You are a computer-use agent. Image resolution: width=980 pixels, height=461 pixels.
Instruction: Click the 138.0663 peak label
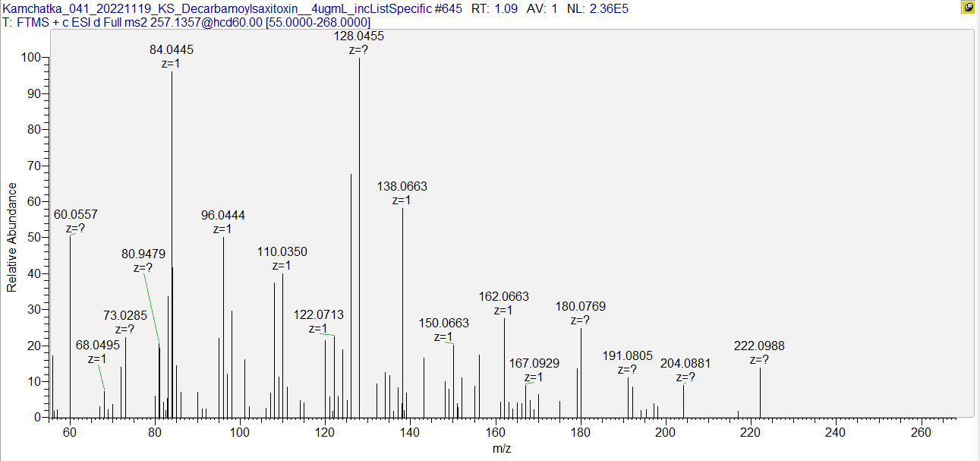click(x=402, y=187)
